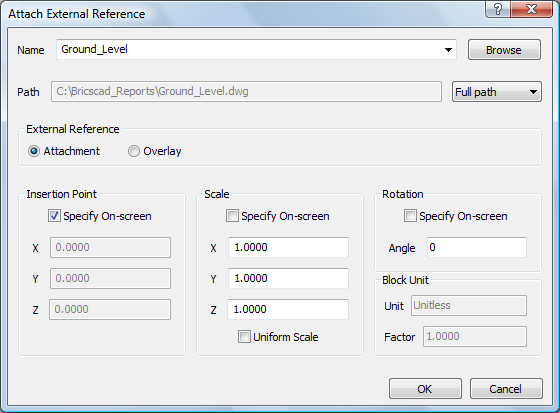Image resolution: width=560 pixels, height=413 pixels.
Task: Click the rotation Angle input field
Action: (477, 247)
